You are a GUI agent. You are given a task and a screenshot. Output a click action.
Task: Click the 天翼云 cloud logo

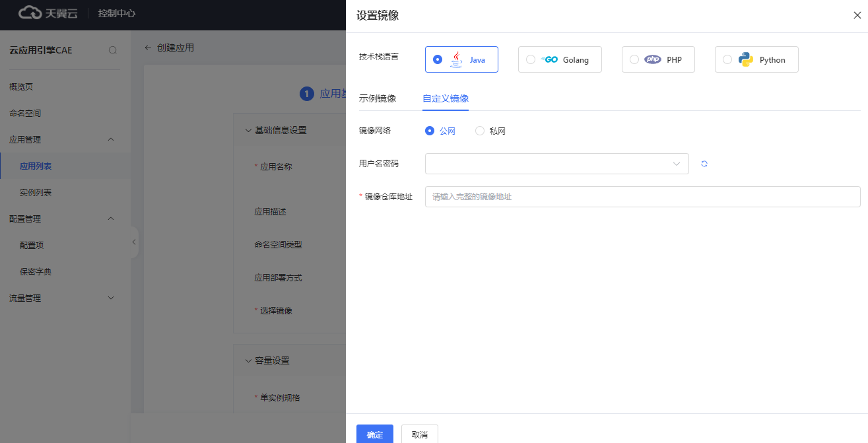48,13
